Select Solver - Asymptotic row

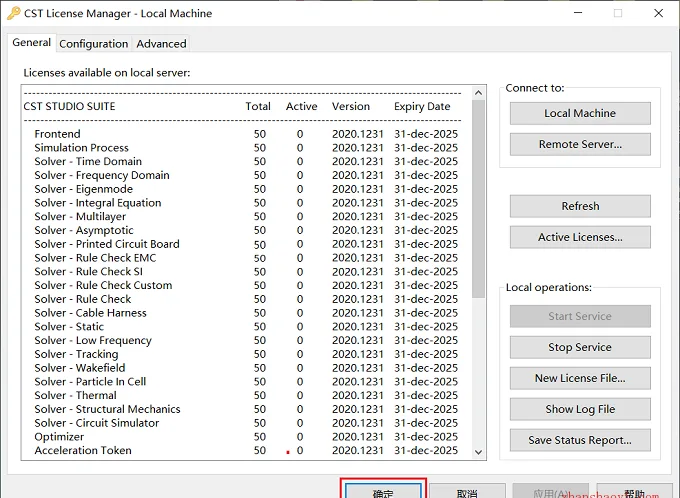click(246, 230)
